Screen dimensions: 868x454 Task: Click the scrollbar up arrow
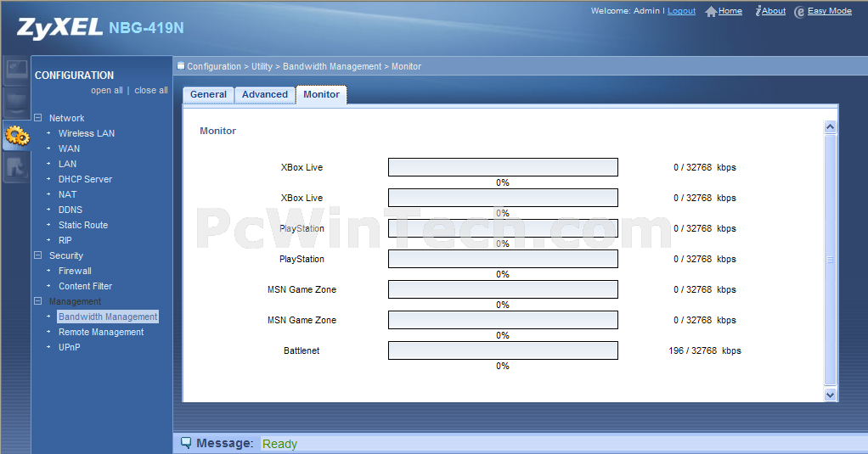pos(830,127)
